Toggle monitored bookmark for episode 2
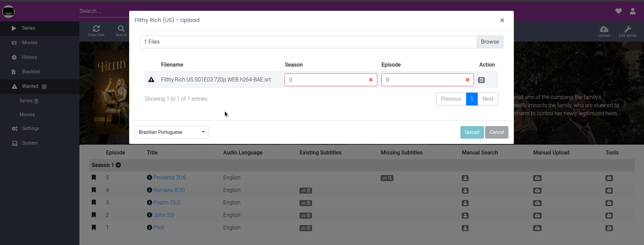This screenshot has height=245, width=644. 94,215
